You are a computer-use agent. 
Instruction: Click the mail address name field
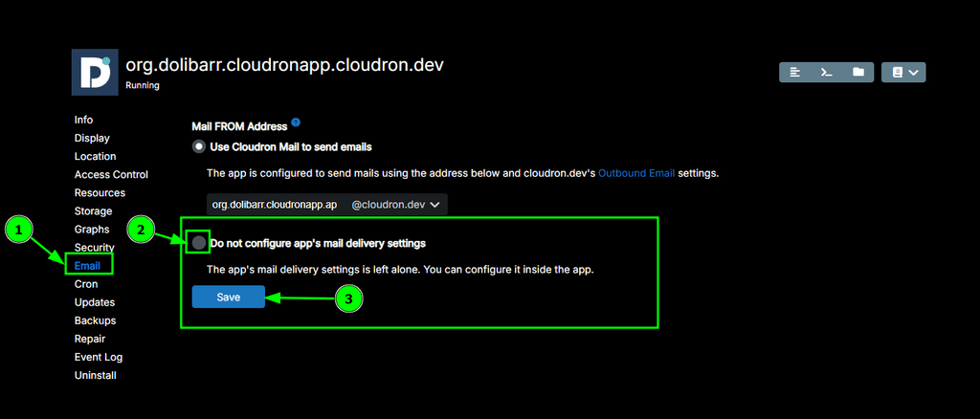tap(277, 204)
